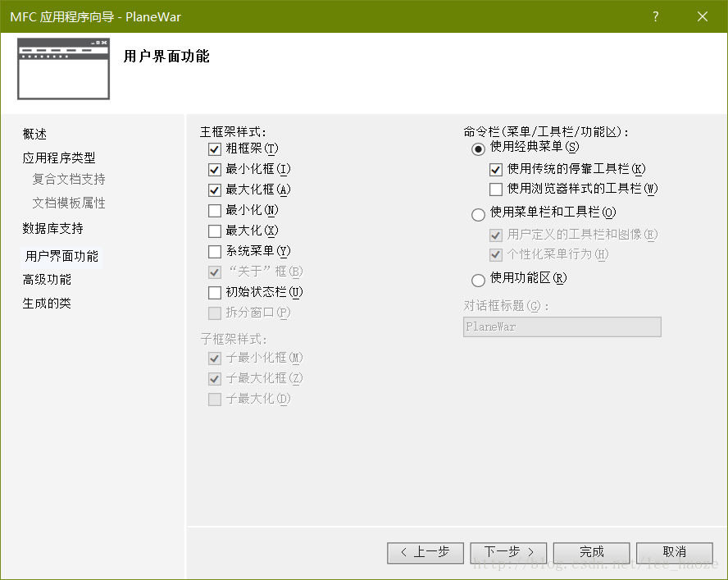Select 用户界面功能 in the sidebar
Screen dimensions: 728x580
(61, 256)
